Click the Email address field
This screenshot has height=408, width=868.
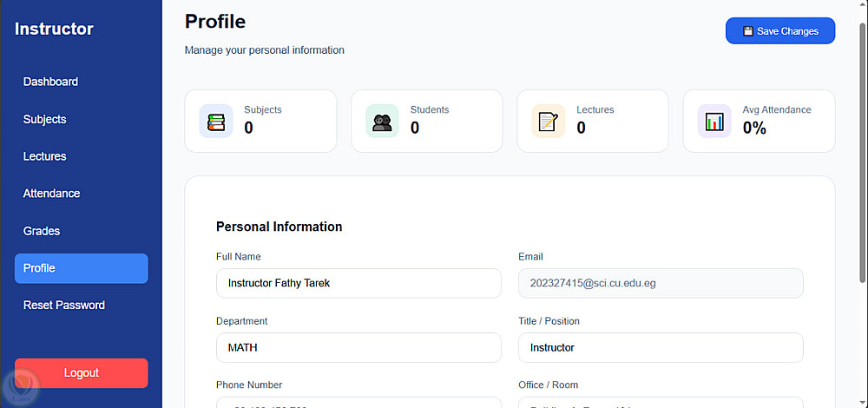[661, 283]
